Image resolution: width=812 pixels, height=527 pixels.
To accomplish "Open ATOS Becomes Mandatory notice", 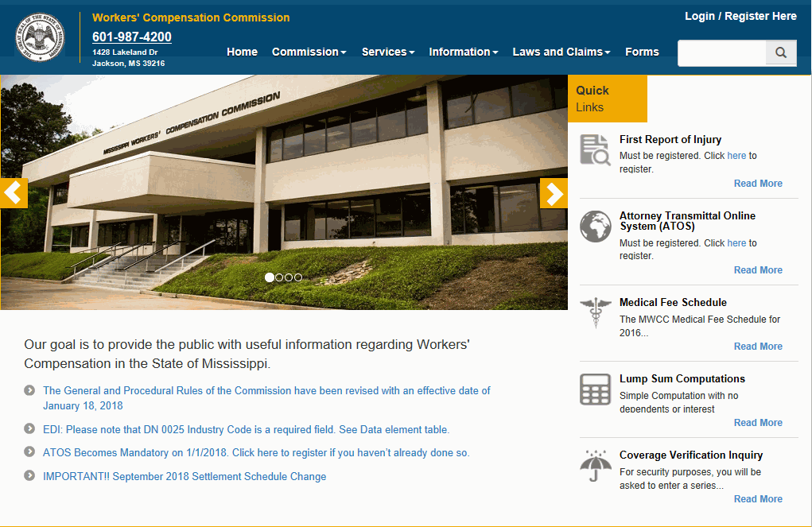I will [x=256, y=452].
